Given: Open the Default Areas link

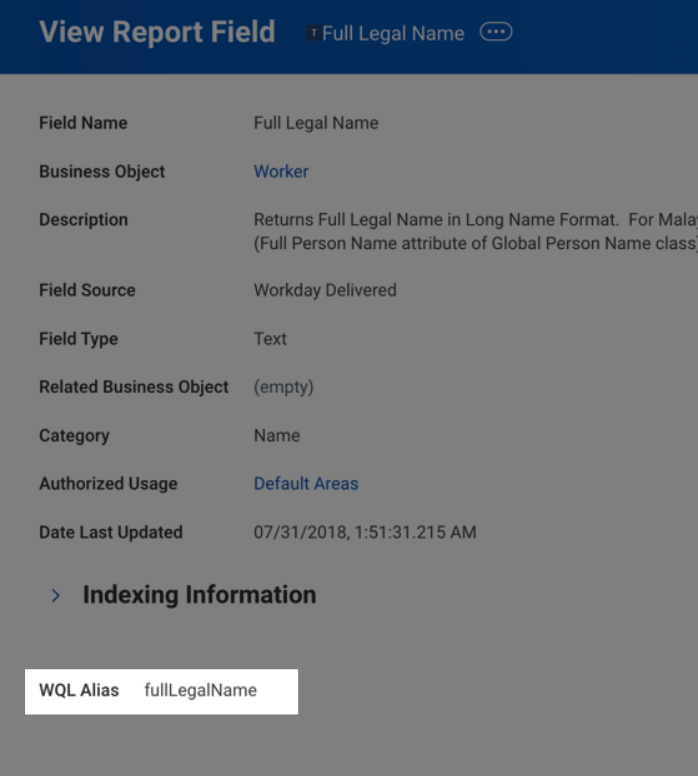Looking at the screenshot, I should tap(305, 483).
